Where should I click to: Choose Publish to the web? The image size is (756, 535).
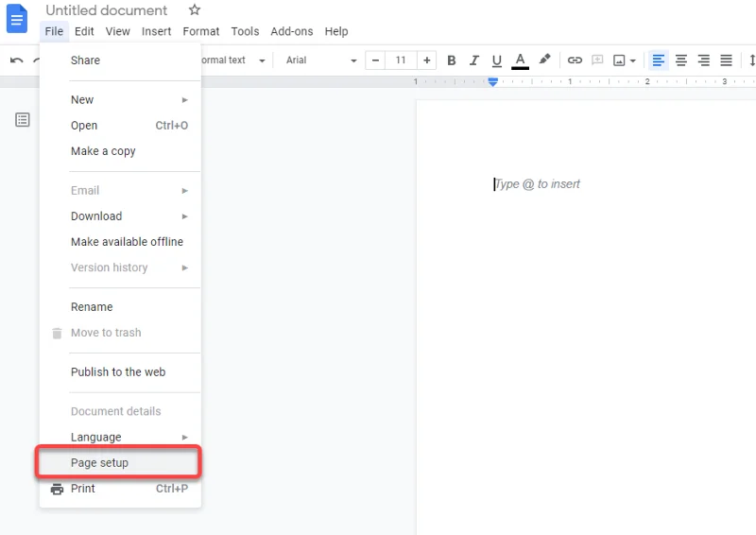point(120,371)
